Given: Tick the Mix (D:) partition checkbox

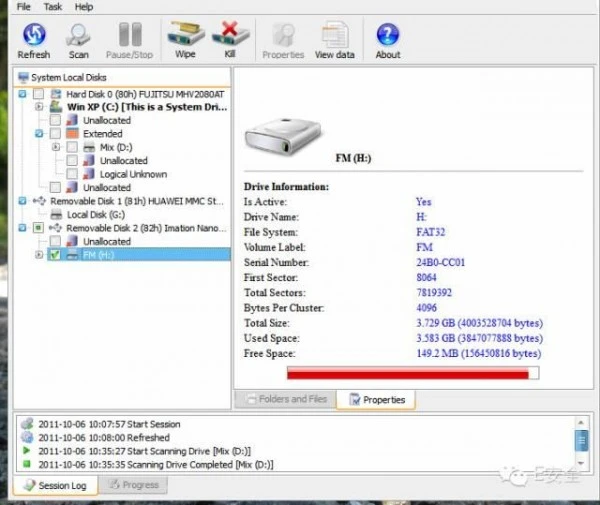Looking at the screenshot, I should 72,147.
